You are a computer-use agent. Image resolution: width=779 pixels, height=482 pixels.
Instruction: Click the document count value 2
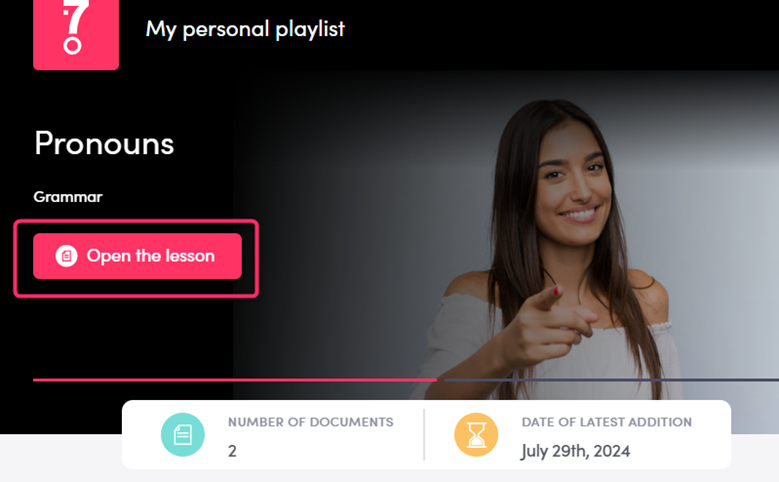point(232,451)
